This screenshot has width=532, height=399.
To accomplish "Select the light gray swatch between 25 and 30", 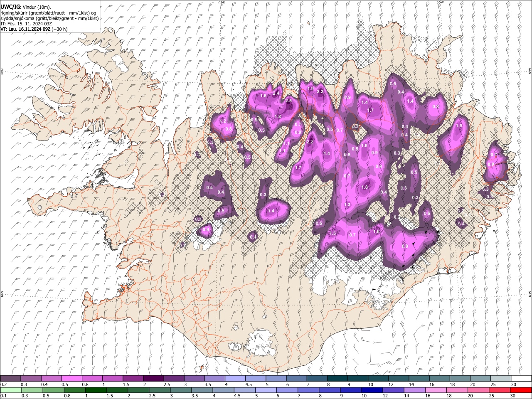I will coord(501,379).
